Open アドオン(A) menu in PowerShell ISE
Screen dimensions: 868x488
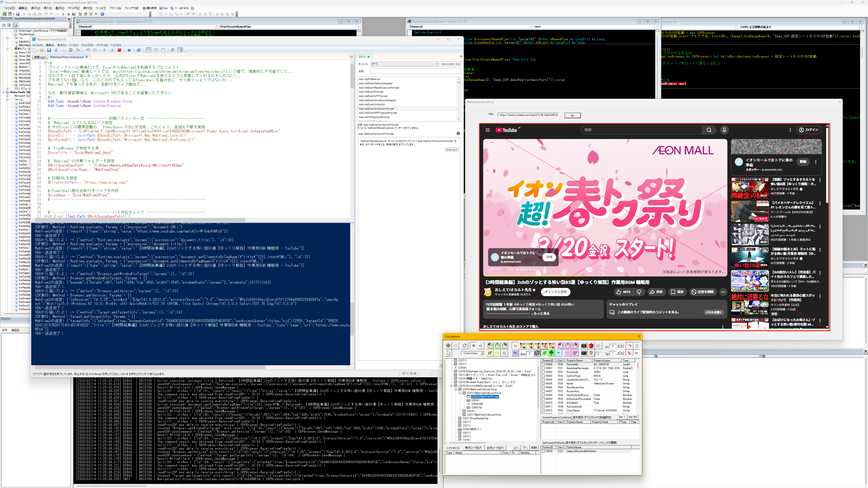pos(102,45)
